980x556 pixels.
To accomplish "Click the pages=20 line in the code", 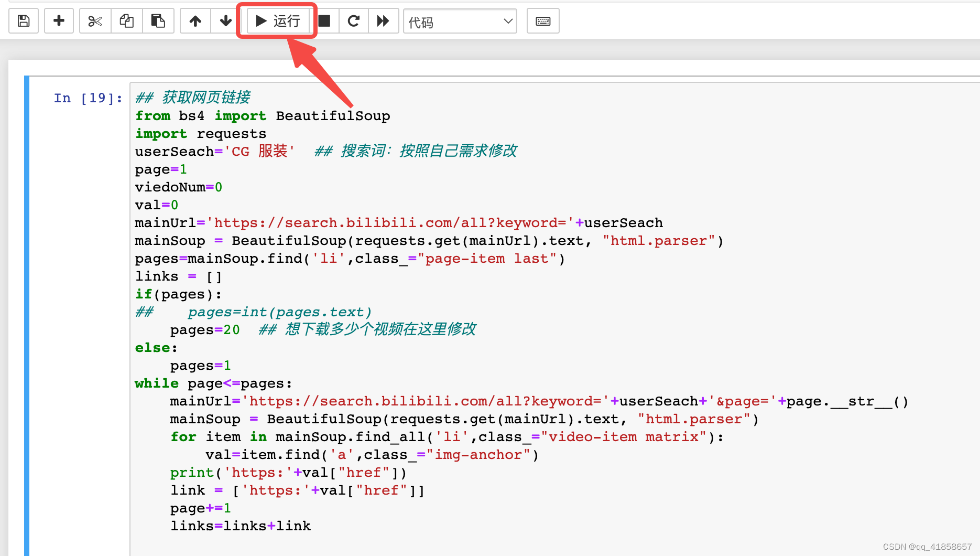I will coord(205,330).
